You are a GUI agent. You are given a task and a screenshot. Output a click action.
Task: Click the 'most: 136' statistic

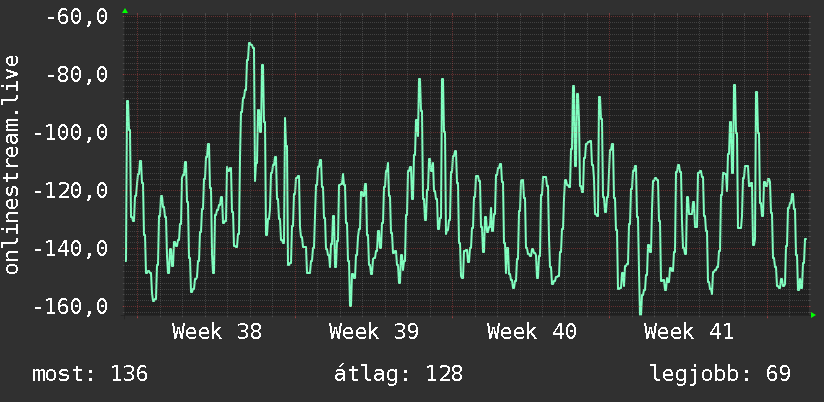(x=90, y=374)
